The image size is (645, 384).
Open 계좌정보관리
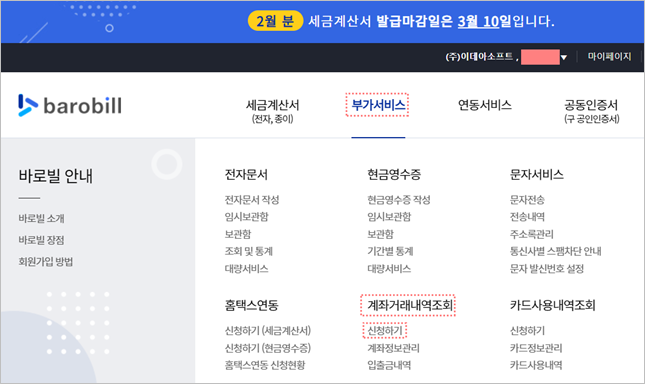[393, 348]
